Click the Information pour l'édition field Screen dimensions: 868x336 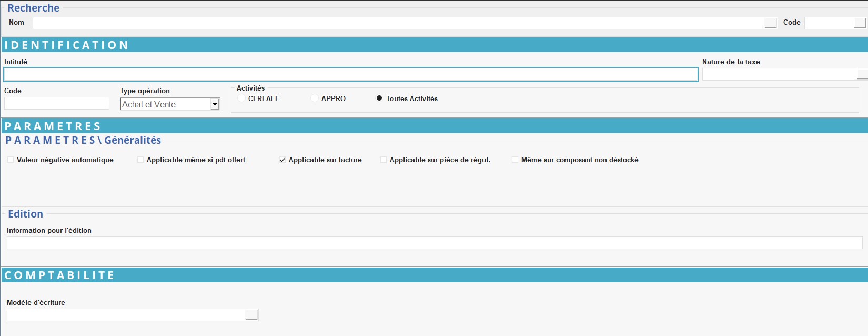434,243
